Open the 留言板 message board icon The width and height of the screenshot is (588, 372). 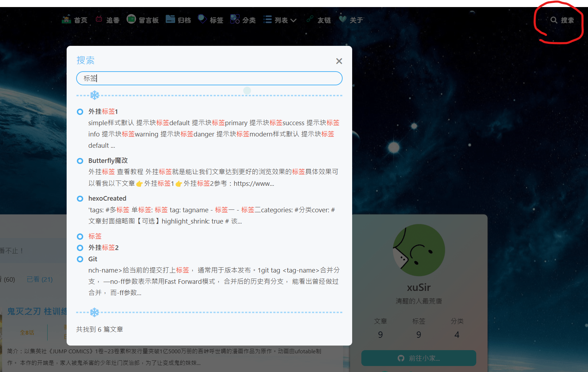[x=131, y=19]
